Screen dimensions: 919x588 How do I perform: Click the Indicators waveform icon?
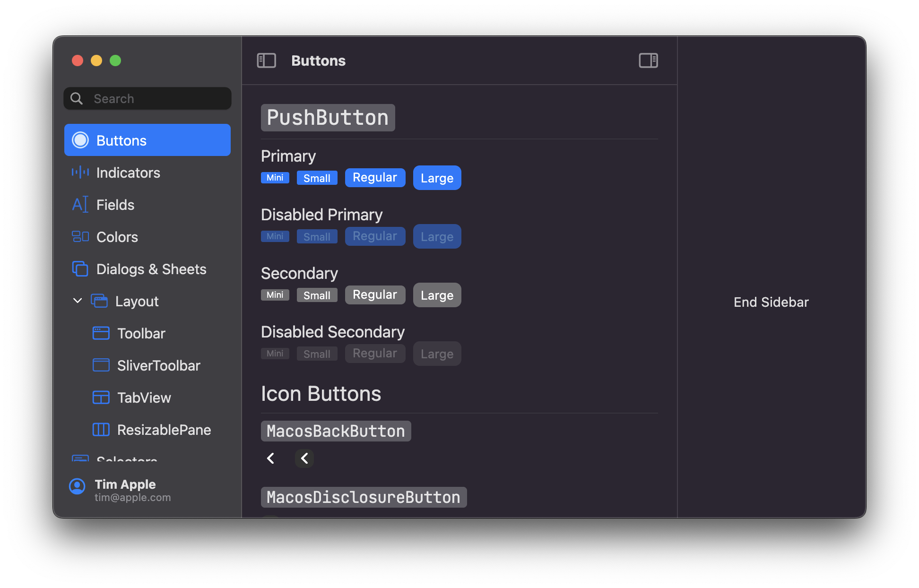click(80, 173)
